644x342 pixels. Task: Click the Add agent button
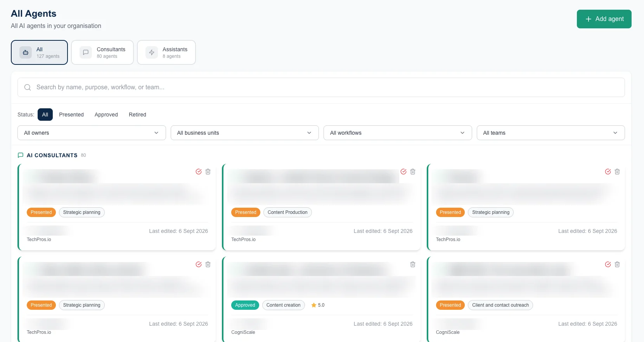tap(604, 19)
